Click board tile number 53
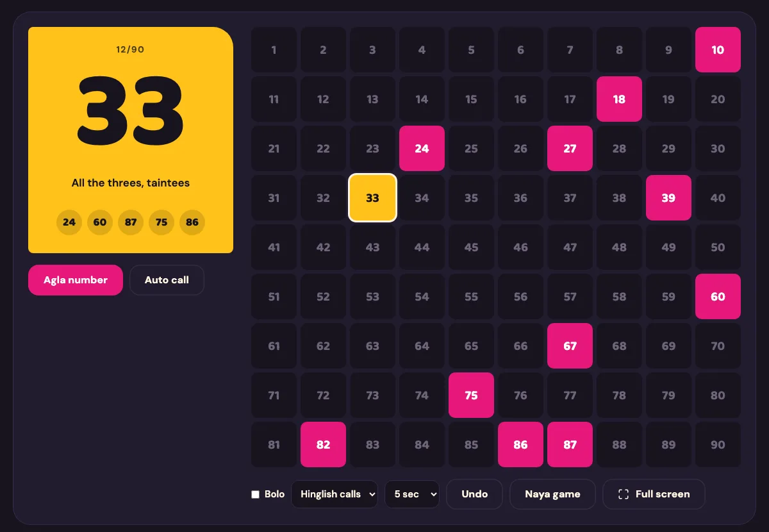769x532 pixels. [372, 297]
